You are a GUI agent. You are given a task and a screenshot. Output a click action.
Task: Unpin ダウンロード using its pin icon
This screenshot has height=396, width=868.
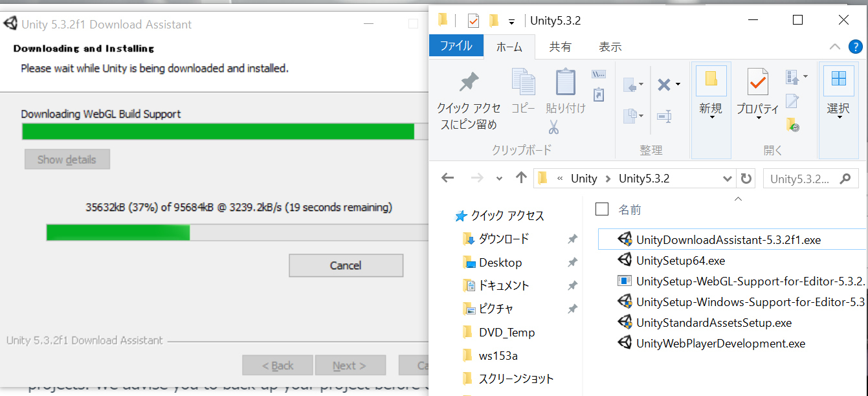572,239
